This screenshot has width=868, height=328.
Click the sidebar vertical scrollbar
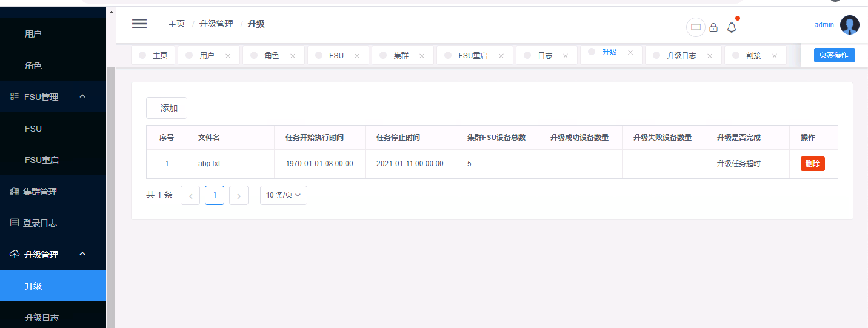(111, 197)
